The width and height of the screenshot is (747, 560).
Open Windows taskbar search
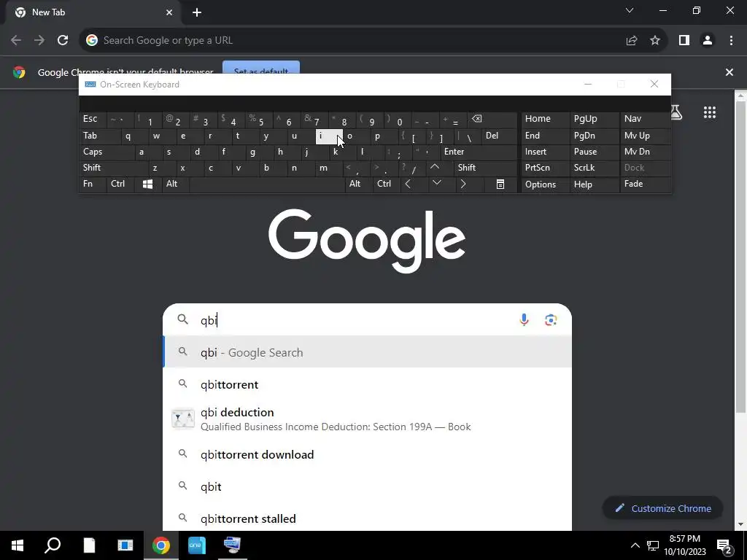53,545
